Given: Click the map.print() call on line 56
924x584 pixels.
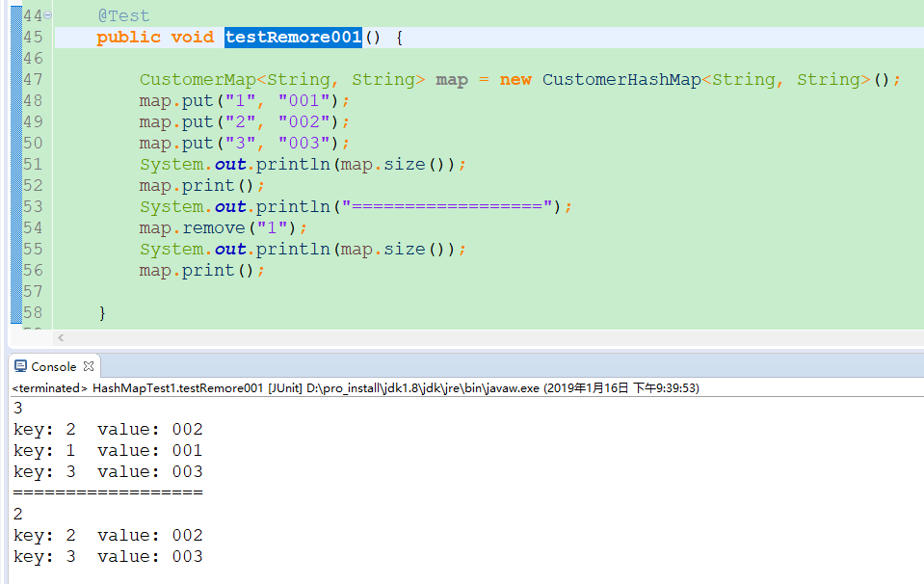Looking at the screenshot, I should (202, 271).
